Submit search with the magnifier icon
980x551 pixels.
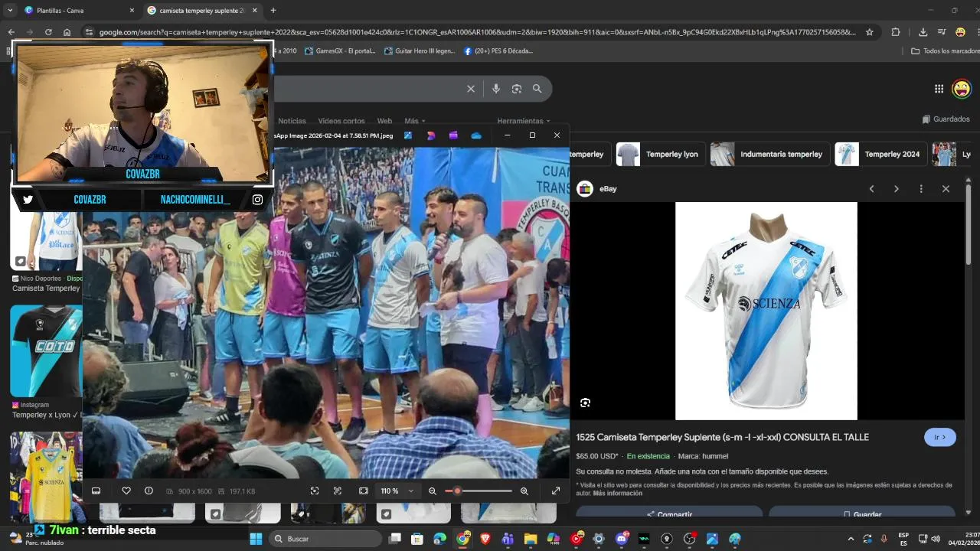point(537,89)
